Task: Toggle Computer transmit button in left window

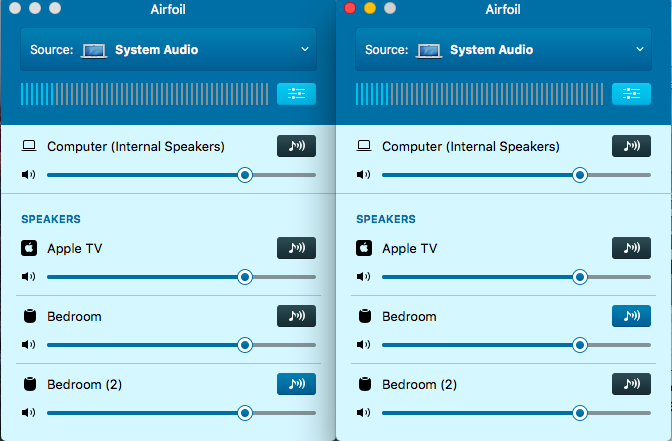Action: point(296,146)
